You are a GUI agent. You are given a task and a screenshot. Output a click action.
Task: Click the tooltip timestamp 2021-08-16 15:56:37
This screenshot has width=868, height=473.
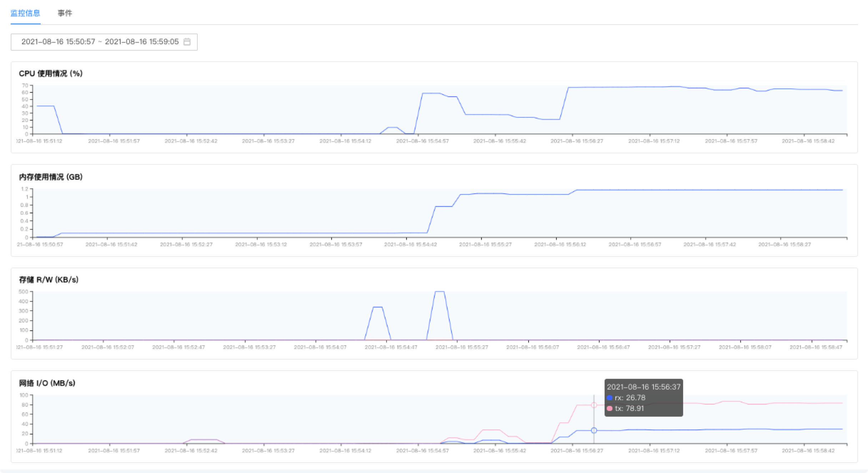coord(644,387)
